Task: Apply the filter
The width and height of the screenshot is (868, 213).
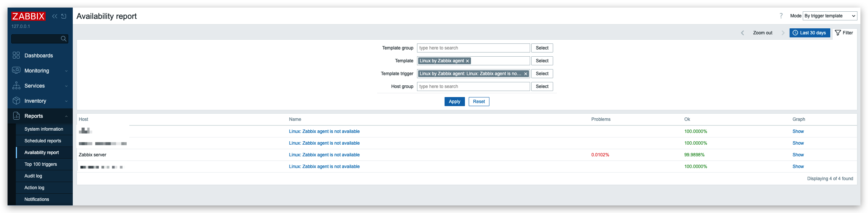Action: point(454,102)
